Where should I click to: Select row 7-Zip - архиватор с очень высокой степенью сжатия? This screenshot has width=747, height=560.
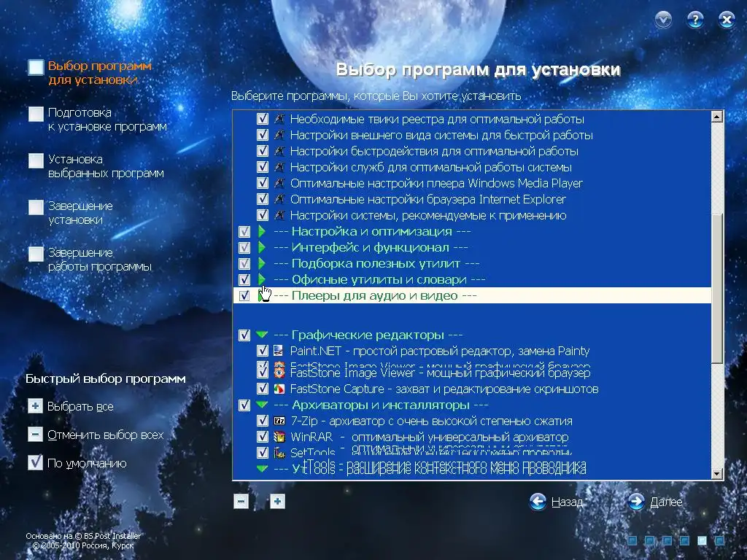tap(472, 421)
